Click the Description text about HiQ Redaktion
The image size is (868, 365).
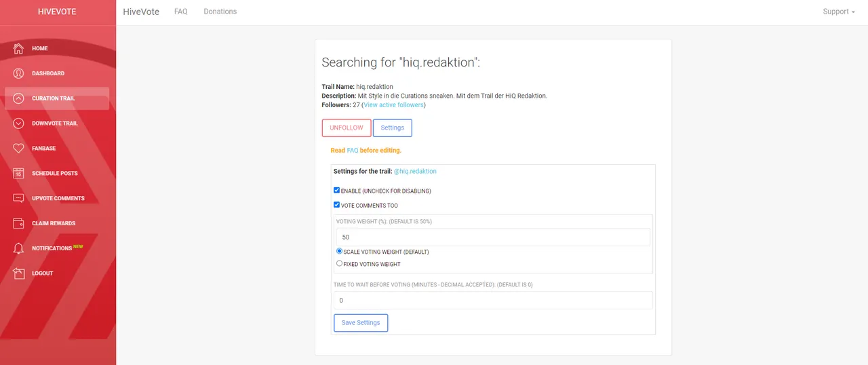434,96
